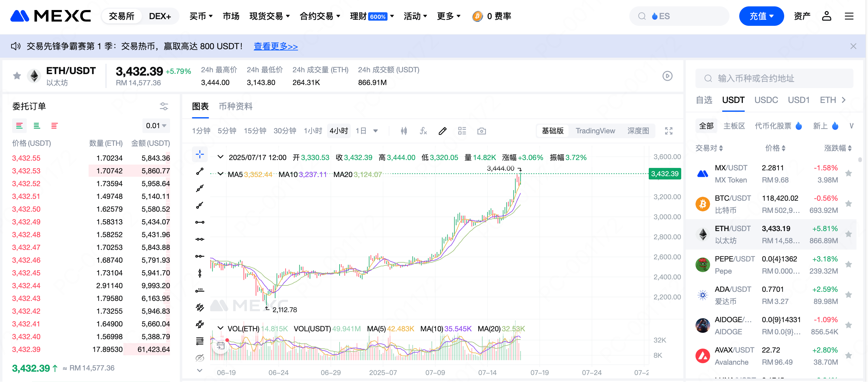Select the price channel line tool

tap(200, 307)
